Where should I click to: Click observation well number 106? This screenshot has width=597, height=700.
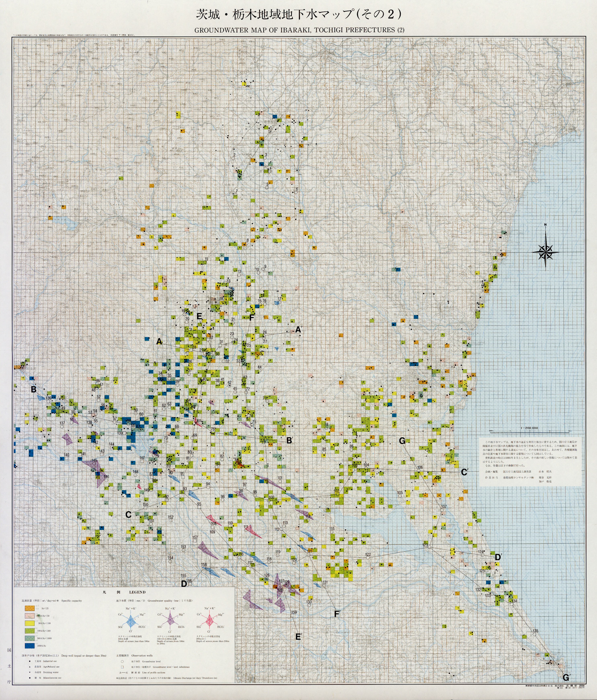click(x=420, y=468)
